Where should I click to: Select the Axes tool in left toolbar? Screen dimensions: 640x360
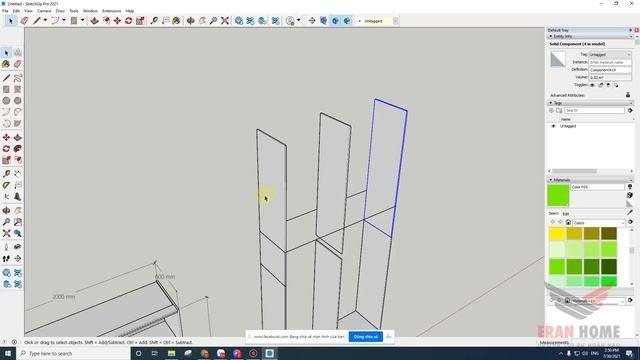(6, 197)
